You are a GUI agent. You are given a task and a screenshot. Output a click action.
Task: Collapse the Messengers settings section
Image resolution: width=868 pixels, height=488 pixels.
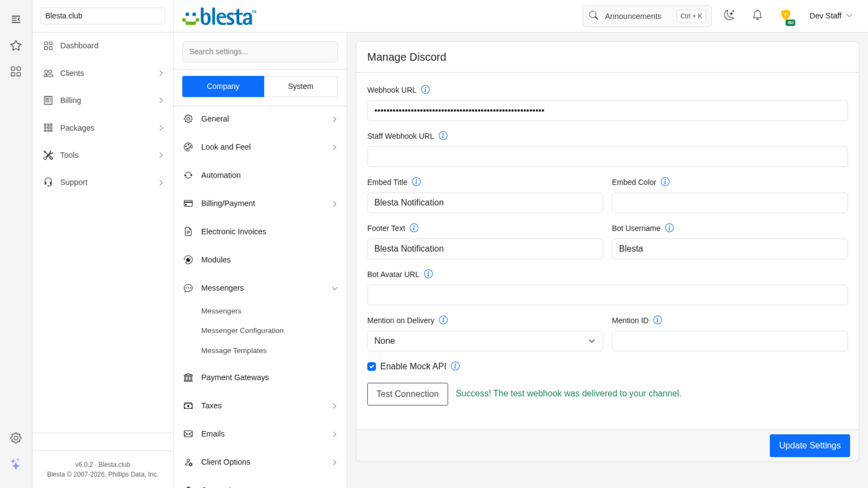[260, 288]
